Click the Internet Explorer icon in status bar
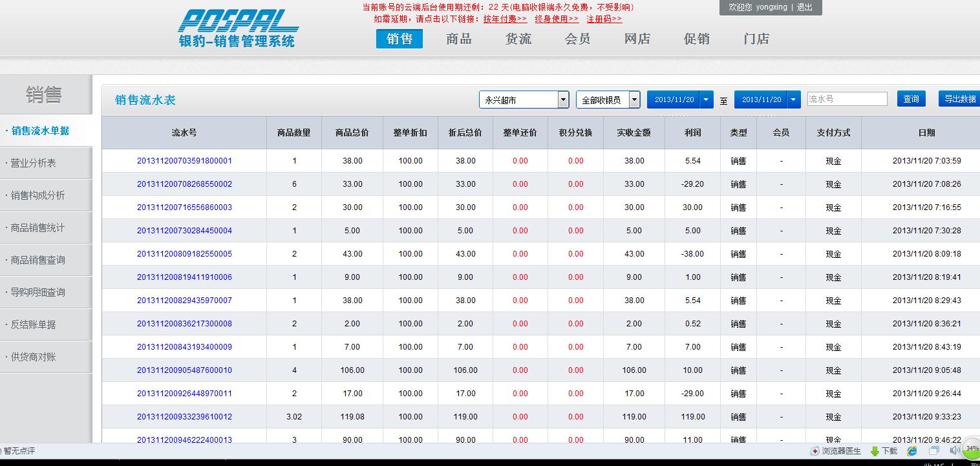 tap(912, 451)
